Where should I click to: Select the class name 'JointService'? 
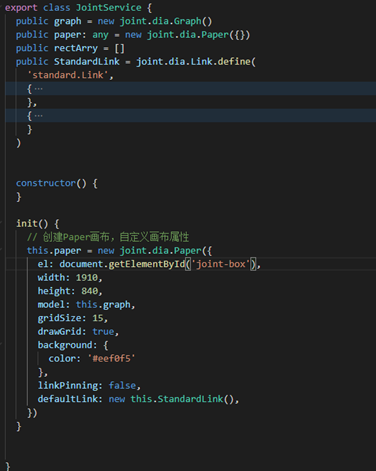[x=109, y=7]
